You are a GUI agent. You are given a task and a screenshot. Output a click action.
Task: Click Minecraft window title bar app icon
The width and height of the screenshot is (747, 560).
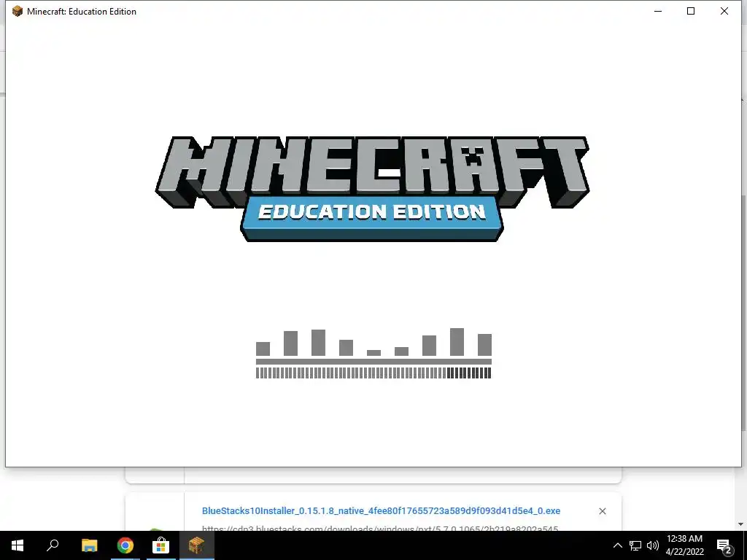click(18, 11)
